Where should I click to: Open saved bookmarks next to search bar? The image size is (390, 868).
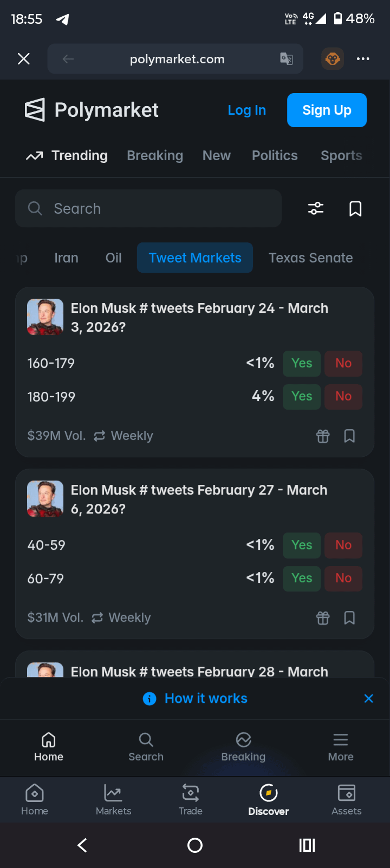355,208
